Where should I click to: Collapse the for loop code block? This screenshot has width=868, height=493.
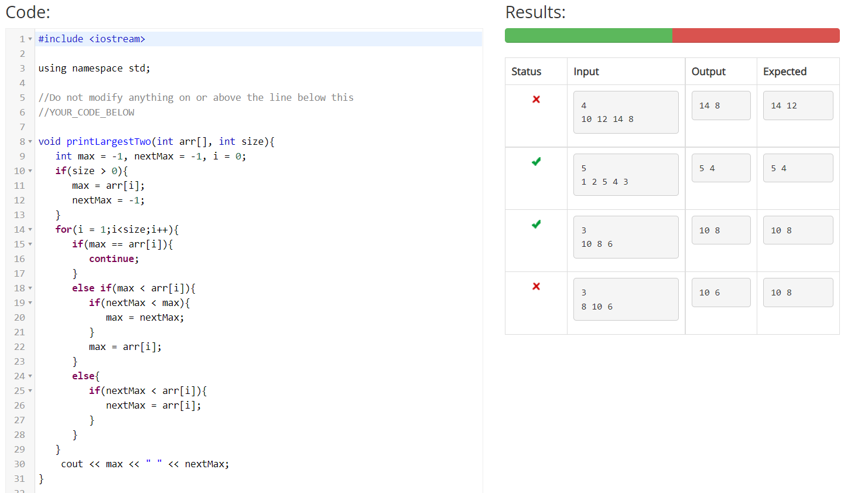(30, 229)
